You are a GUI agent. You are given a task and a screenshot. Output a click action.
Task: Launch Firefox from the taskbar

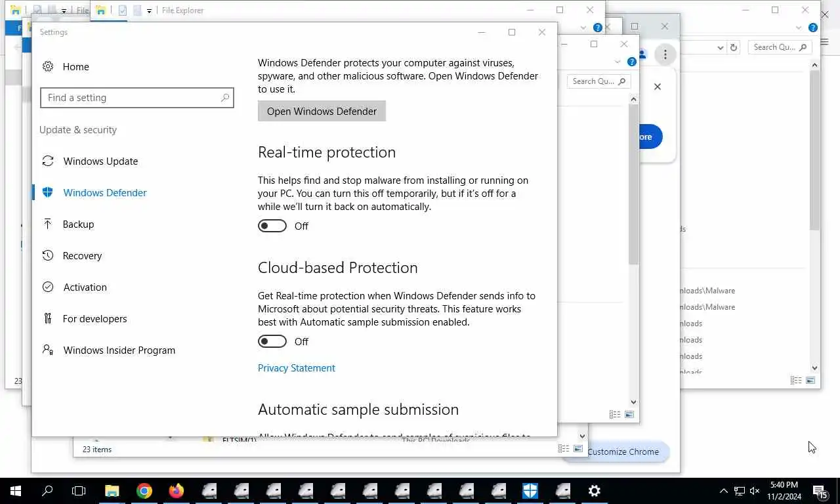[177, 491]
